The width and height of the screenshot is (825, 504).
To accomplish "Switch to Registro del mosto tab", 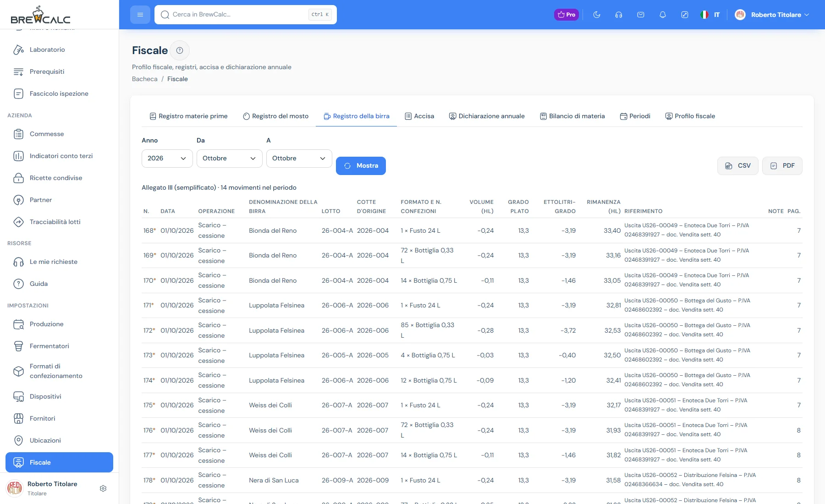I will pyautogui.click(x=275, y=116).
